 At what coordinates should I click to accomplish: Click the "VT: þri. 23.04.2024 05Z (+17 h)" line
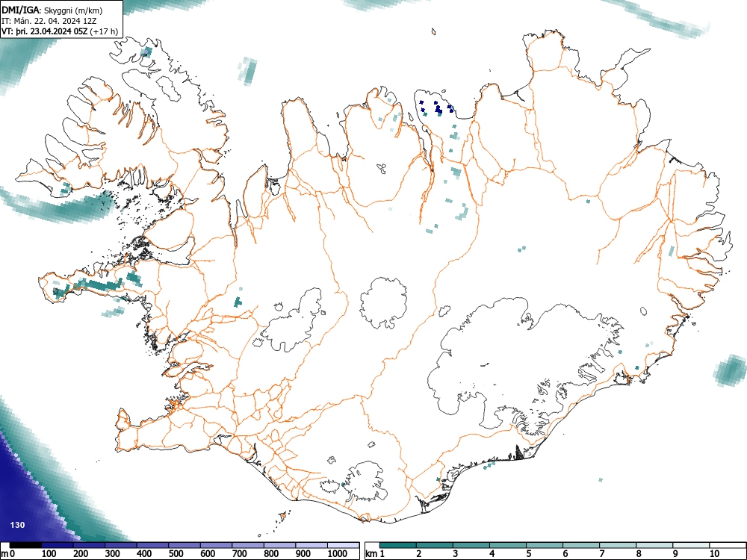[x=60, y=31]
